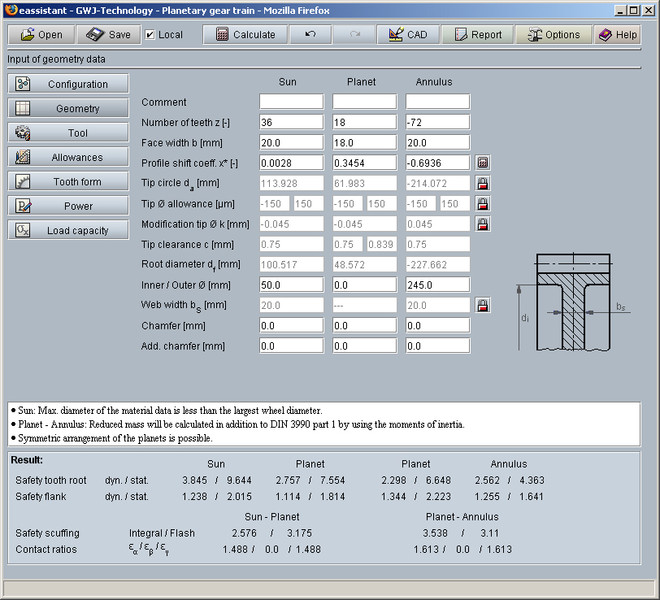The width and height of the screenshot is (660, 600).
Task: Redo the last undone change
Action: coord(354,34)
